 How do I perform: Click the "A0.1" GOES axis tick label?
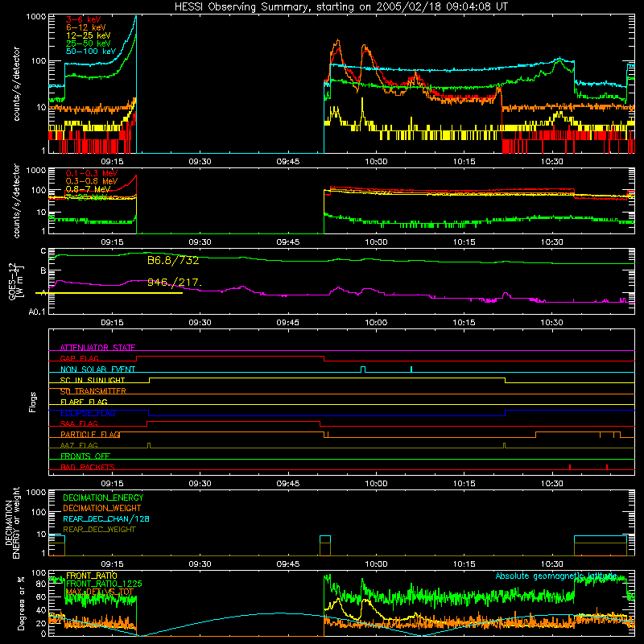click(37, 312)
